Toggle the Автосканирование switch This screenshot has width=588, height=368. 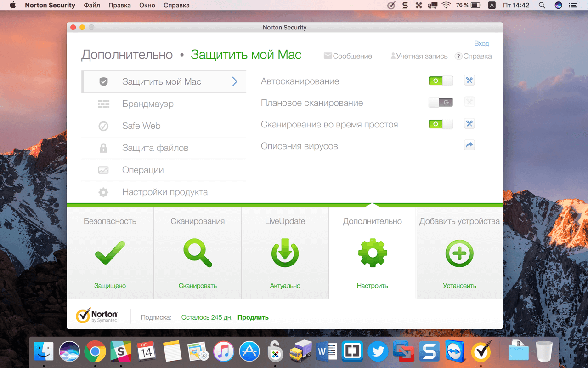coord(441,81)
